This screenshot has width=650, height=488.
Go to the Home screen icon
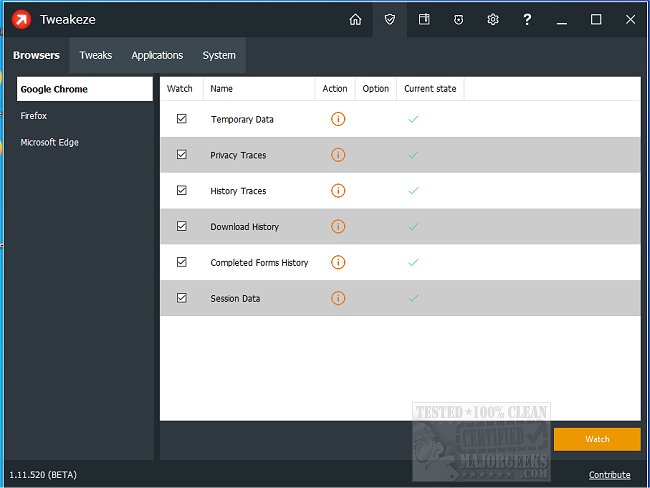355,19
